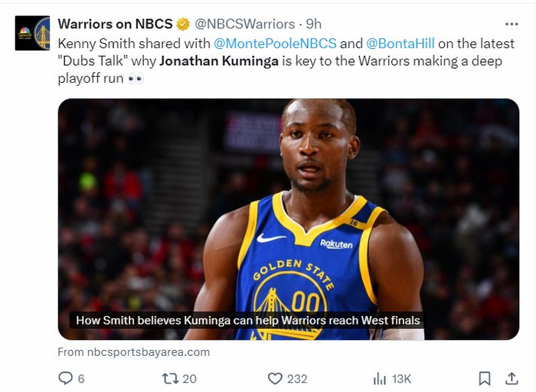Open the @BontaHill mention link

click(x=400, y=44)
